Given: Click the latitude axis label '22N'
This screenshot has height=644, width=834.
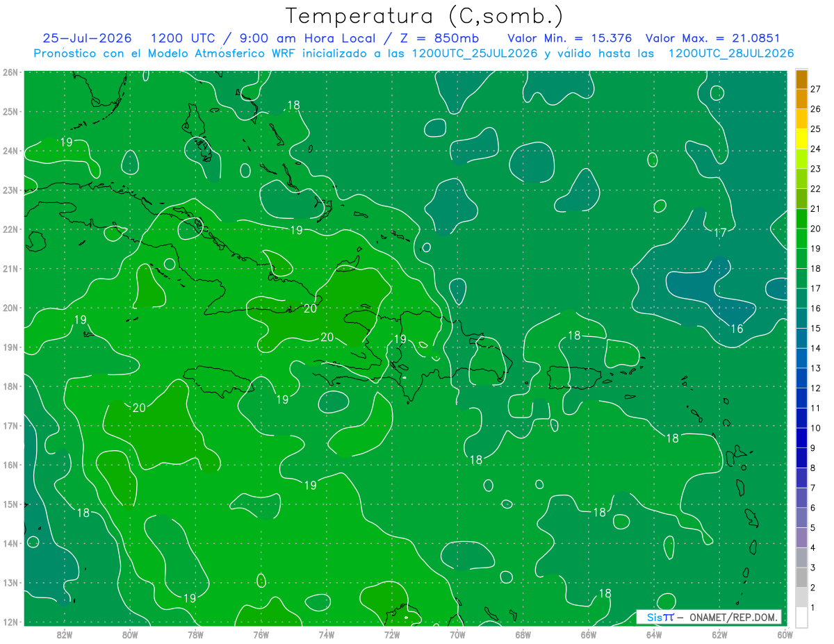Looking at the screenshot, I should 10,229.
